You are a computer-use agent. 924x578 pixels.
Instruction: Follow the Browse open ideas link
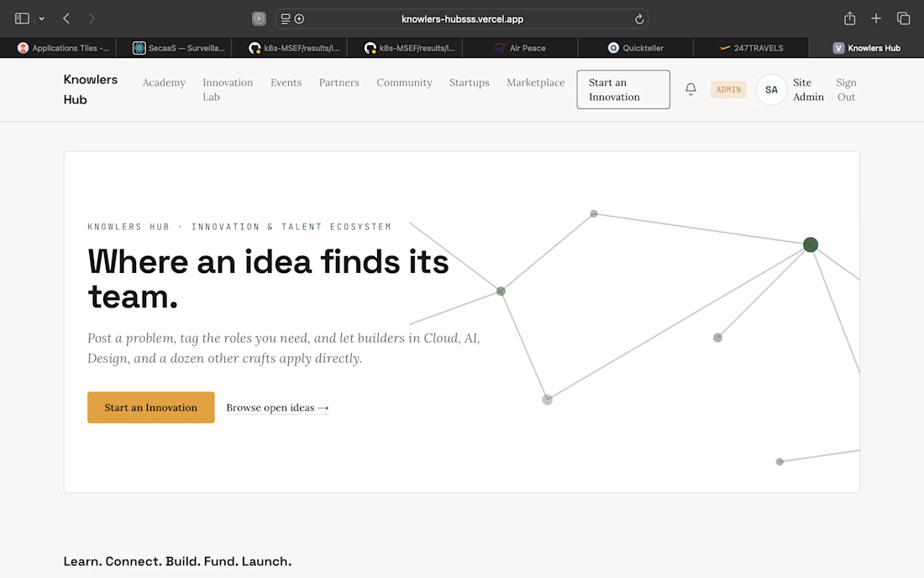click(x=277, y=407)
